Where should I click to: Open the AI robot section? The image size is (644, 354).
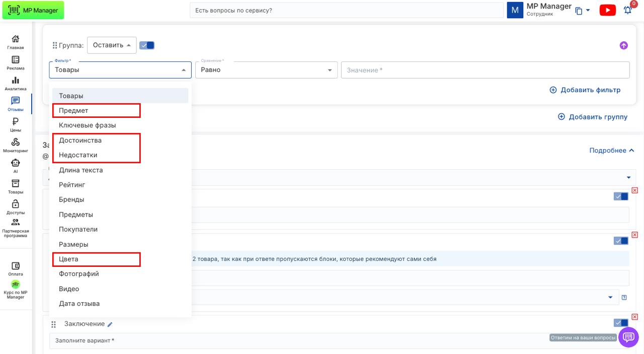(15, 166)
